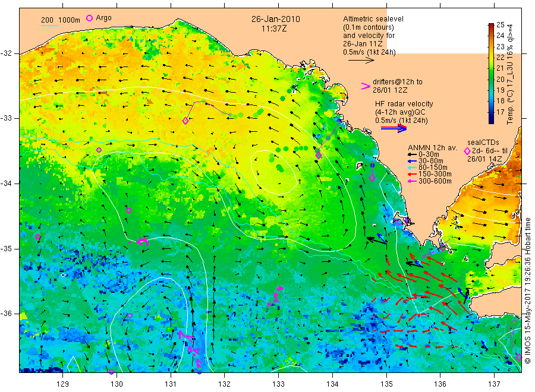
Task: Click the red-blue HF radar reference arrow
Action: 394,128
